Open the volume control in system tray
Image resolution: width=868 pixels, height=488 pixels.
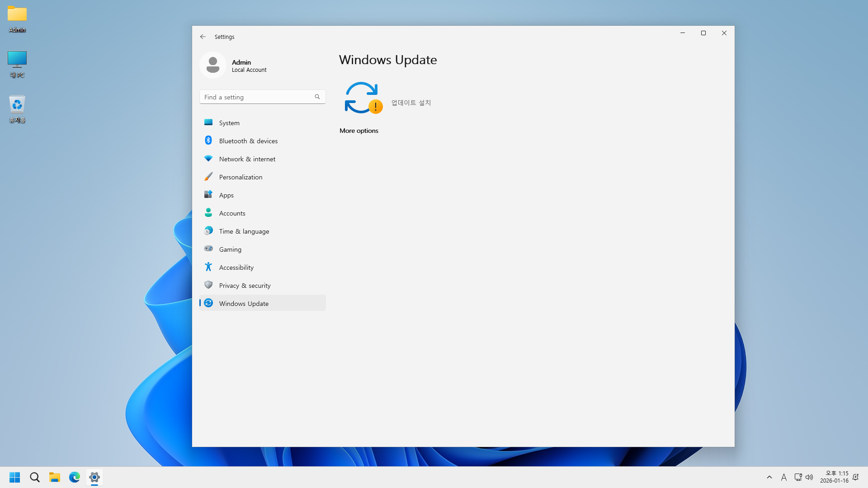click(809, 477)
